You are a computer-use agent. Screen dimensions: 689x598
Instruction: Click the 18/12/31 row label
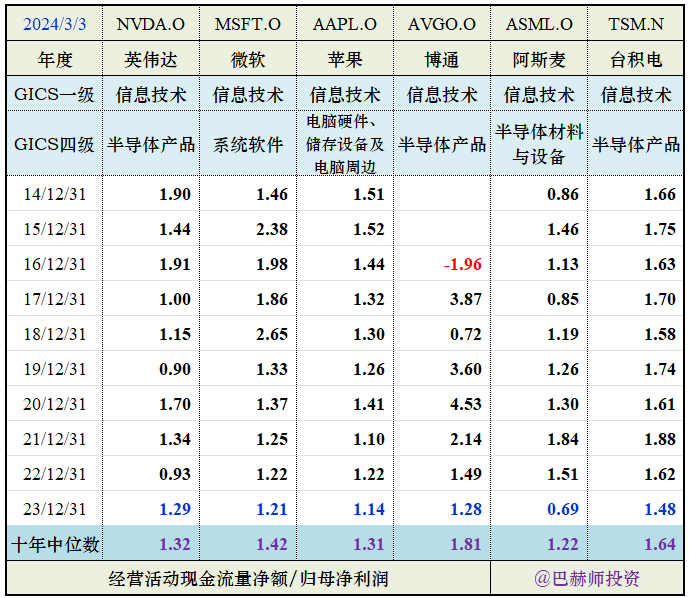point(54,334)
